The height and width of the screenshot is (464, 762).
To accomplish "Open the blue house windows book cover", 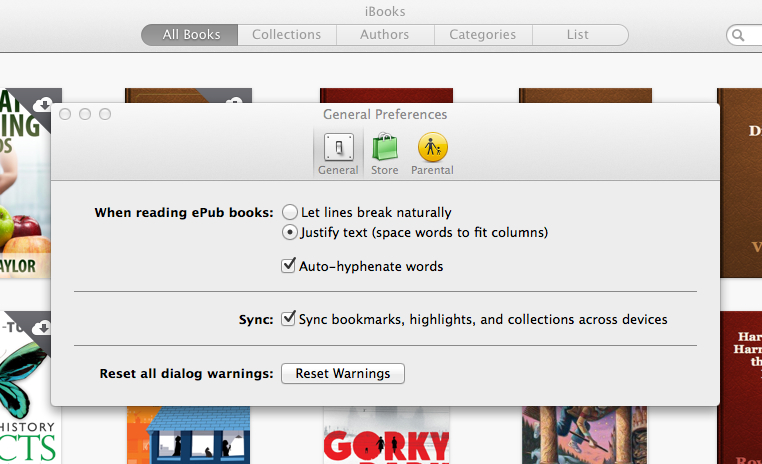I will [x=189, y=435].
